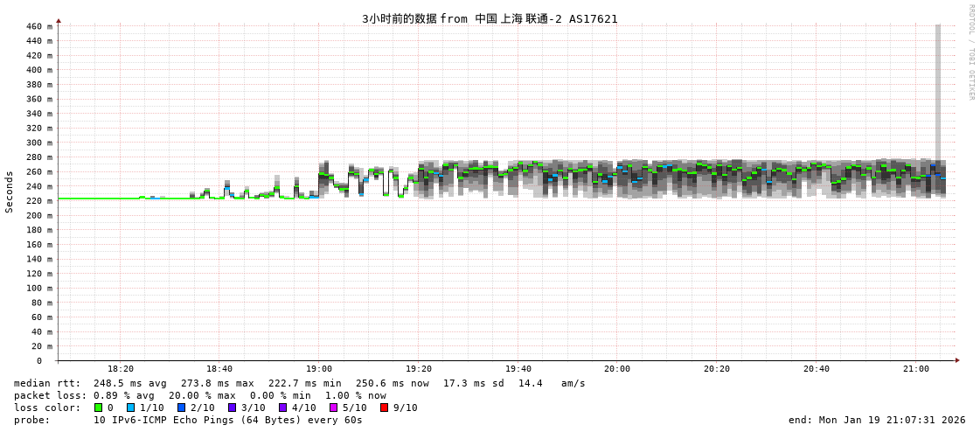Image resolution: width=980 pixels, height=432 pixels.
Task: Pick the magenta 5/10 loss swatch
Action: [333, 408]
